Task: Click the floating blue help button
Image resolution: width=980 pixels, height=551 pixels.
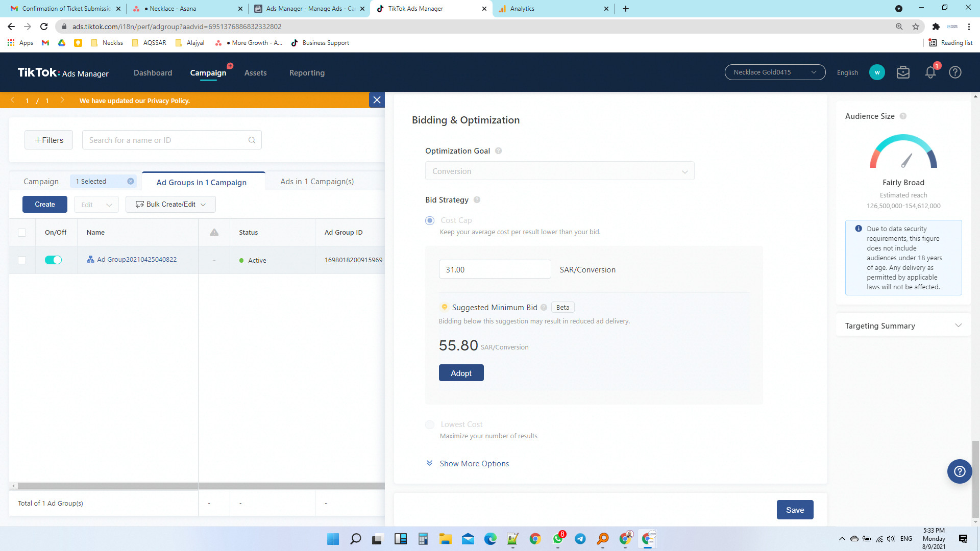Action: (x=959, y=471)
